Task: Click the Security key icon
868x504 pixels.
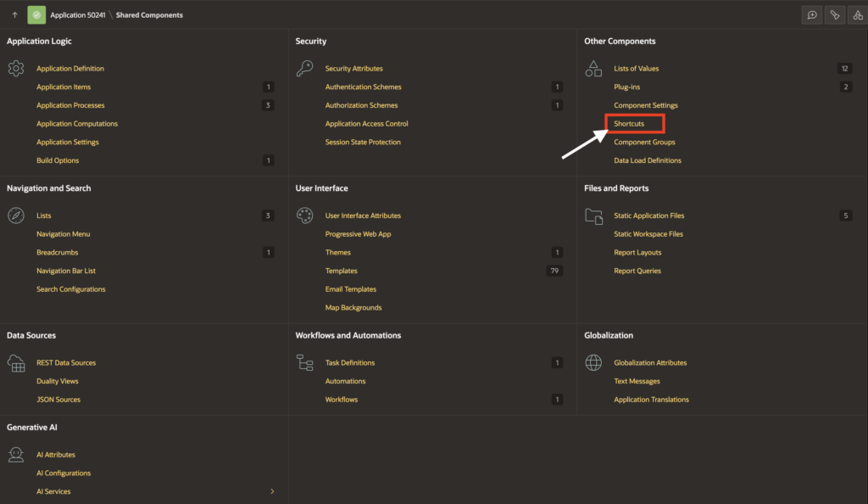Action: (x=304, y=69)
